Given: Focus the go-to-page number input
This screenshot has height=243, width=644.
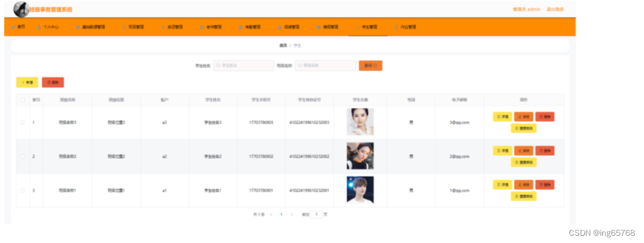Looking at the screenshot, I should coord(316,215).
